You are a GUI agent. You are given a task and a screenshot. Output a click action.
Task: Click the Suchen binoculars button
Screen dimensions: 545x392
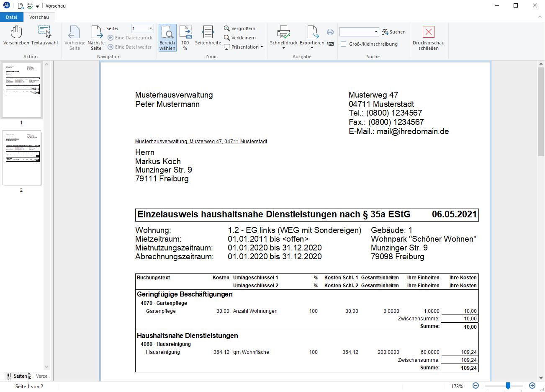pyautogui.click(x=393, y=32)
